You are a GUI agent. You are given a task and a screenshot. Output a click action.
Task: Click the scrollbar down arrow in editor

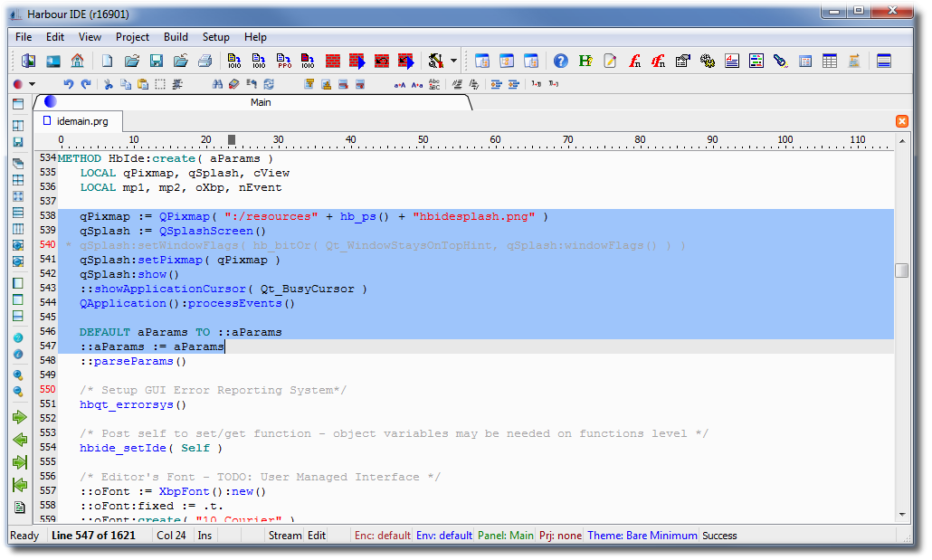901,514
